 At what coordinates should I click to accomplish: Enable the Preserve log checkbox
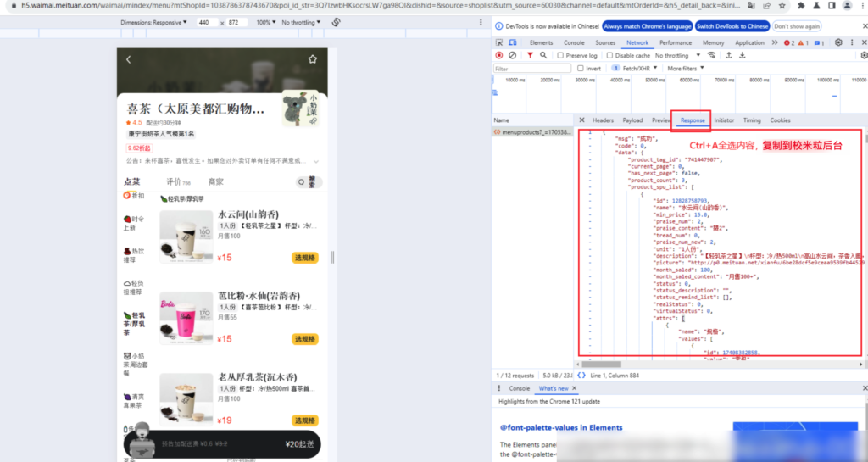click(x=560, y=55)
